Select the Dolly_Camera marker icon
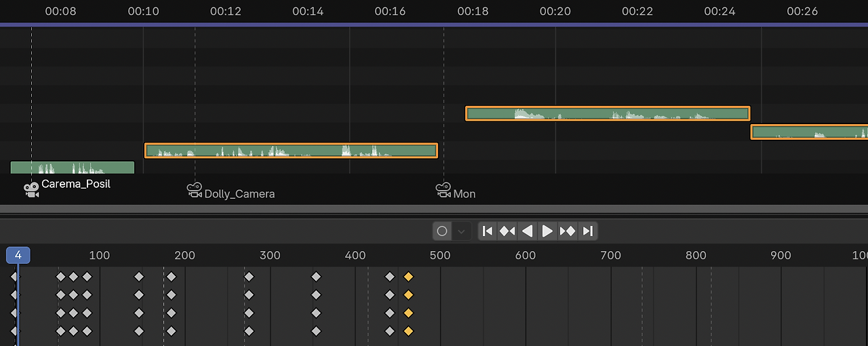Screen dimensions: 868x346 click(195, 191)
